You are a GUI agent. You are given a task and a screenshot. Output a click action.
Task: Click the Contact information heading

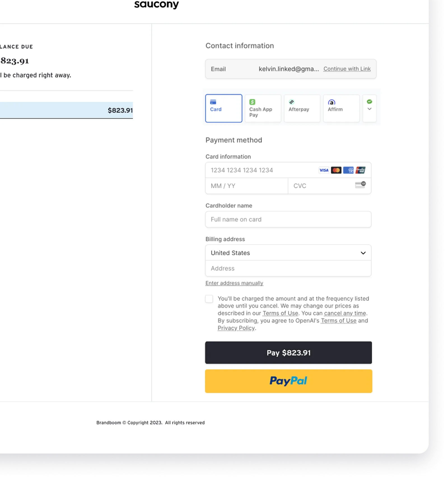[240, 46]
